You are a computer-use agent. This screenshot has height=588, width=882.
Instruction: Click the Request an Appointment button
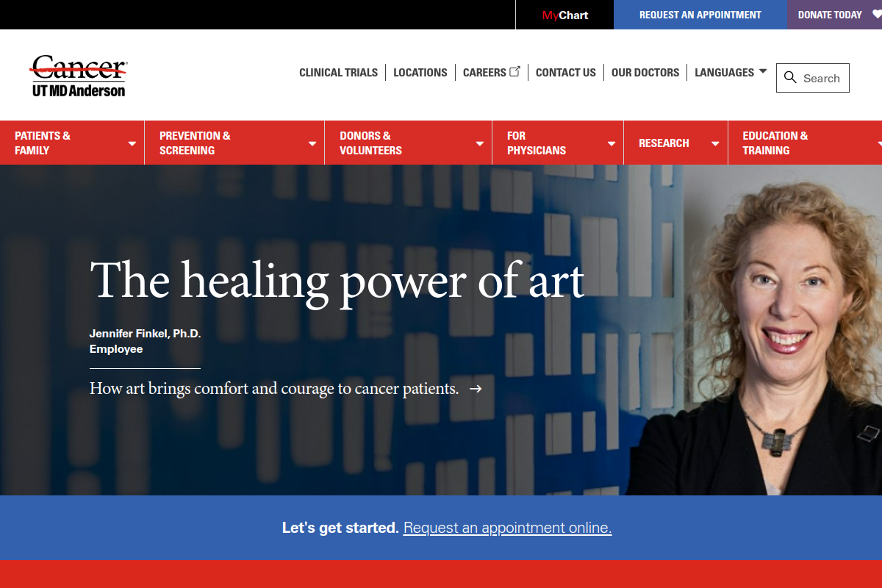700,15
